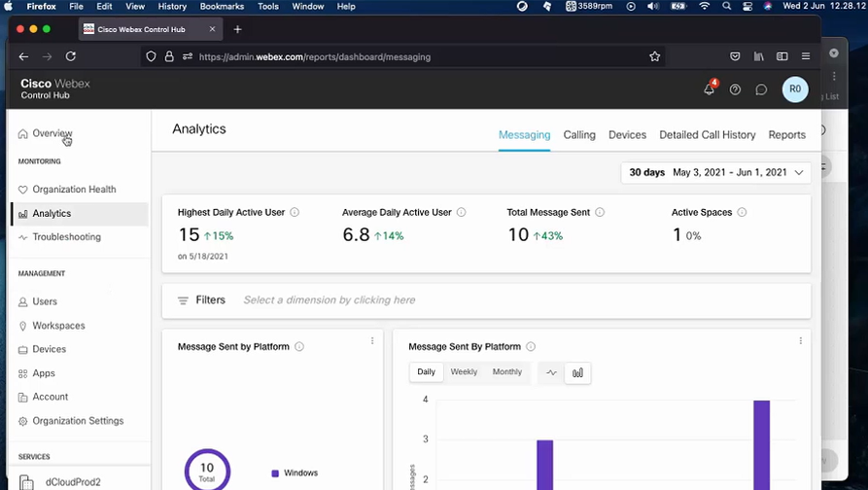Select the Weekly time interval
This screenshot has width=868, height=490.
click(464, 372)
